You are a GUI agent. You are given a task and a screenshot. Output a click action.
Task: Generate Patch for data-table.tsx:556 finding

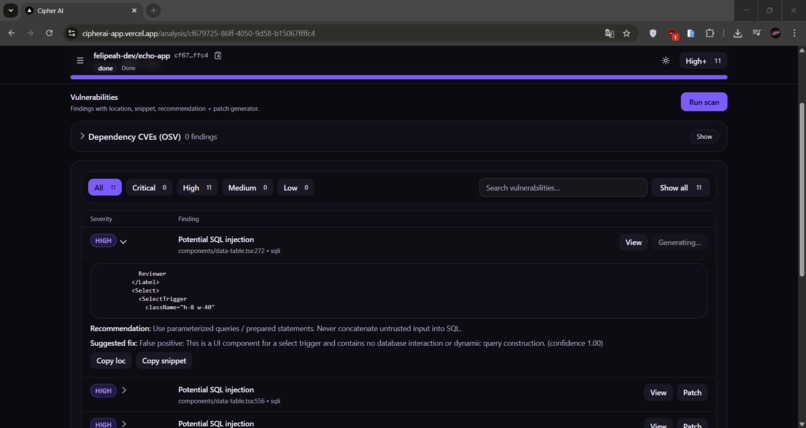pos(692,393)
